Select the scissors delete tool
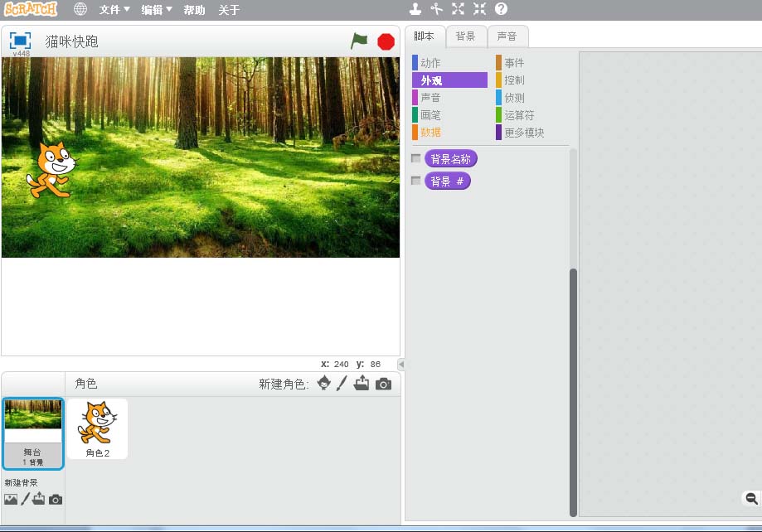The height and width of the screenshot is (532, 762). coord(437,9)
